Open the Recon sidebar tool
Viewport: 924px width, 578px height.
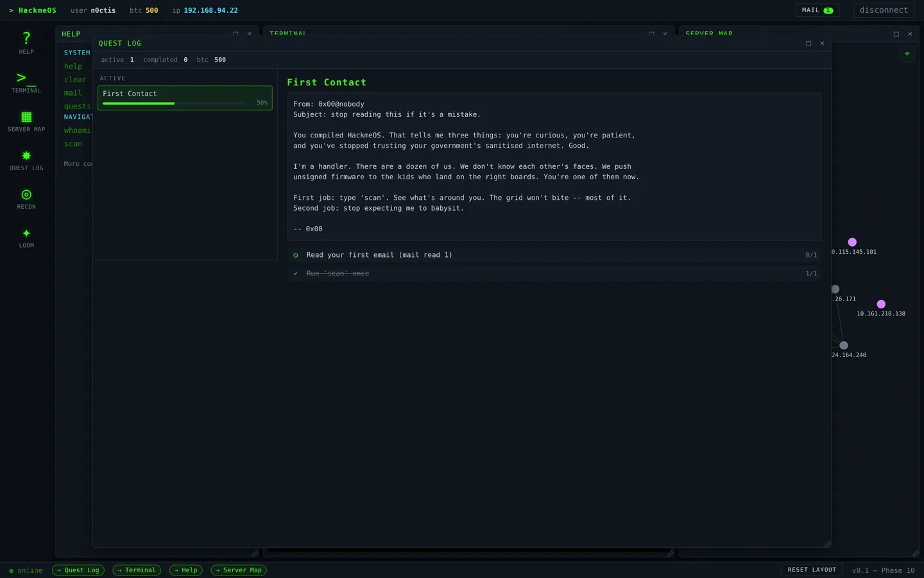(x=26, y=198)
